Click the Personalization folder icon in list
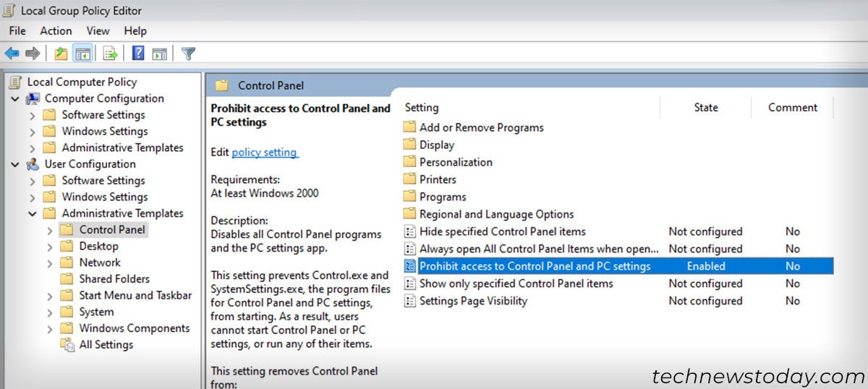Image resolution: width=868 pixels, height=389 pixels. pyautogui.click(x=409, y=162)
